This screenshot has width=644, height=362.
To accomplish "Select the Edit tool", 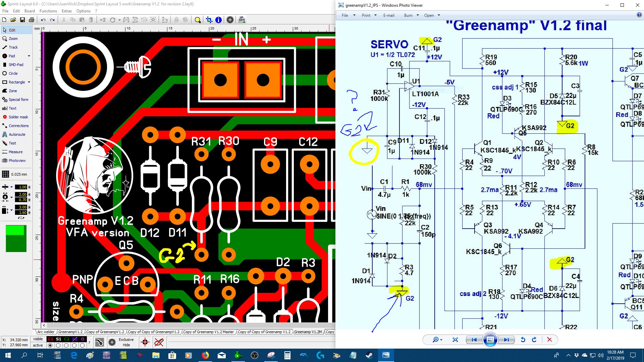I will tap(16, 30).
